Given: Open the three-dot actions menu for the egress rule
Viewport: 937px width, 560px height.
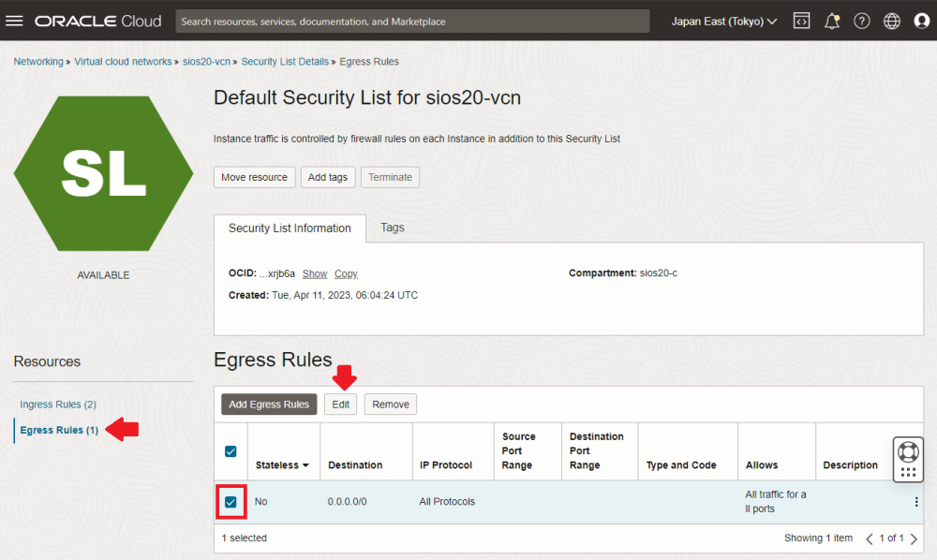Looking at the screenshot, I should 915,502.
